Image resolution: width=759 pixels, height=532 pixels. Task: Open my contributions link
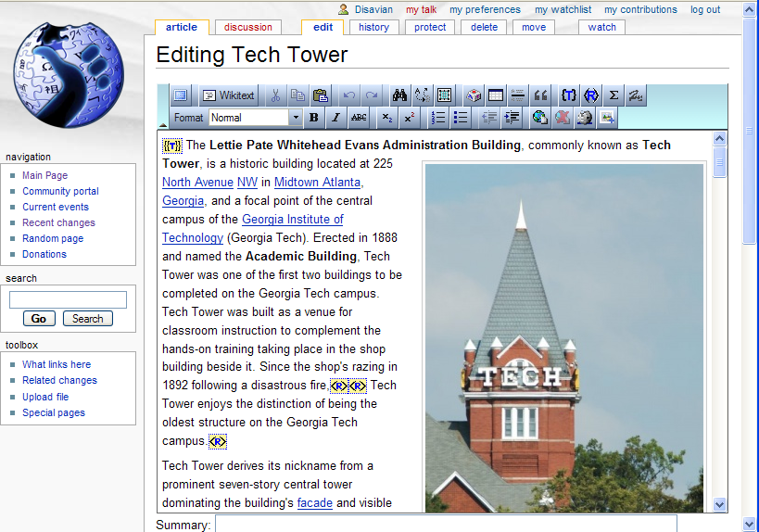[640, 9]
